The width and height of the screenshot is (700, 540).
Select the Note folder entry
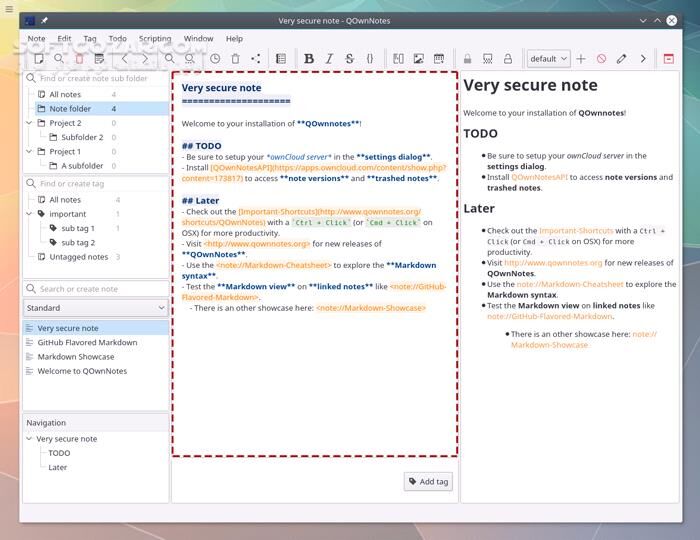[x=102, y=108]
